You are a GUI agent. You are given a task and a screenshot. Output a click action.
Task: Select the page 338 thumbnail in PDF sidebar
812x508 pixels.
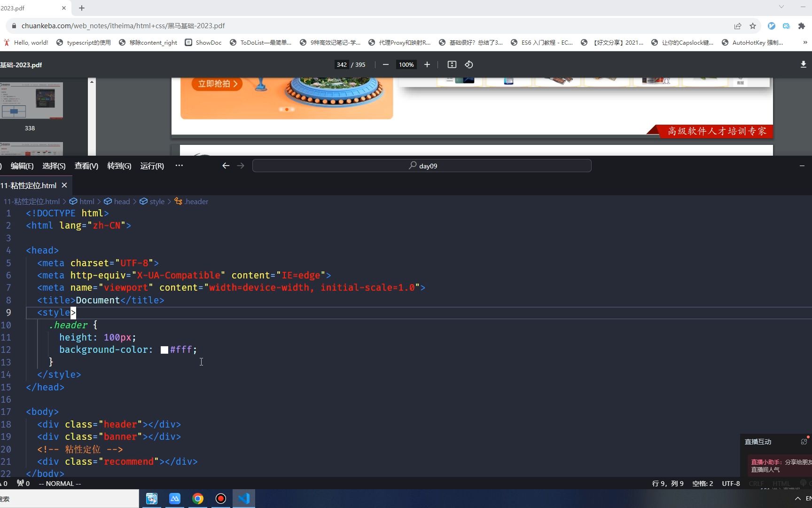pyautogui.click(x=31, y=101)
